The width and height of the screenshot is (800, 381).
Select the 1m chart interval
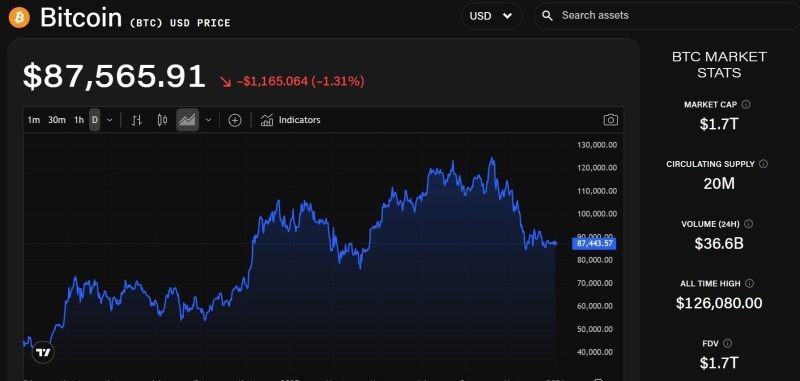pyautogui.click(x=34, y=120)
